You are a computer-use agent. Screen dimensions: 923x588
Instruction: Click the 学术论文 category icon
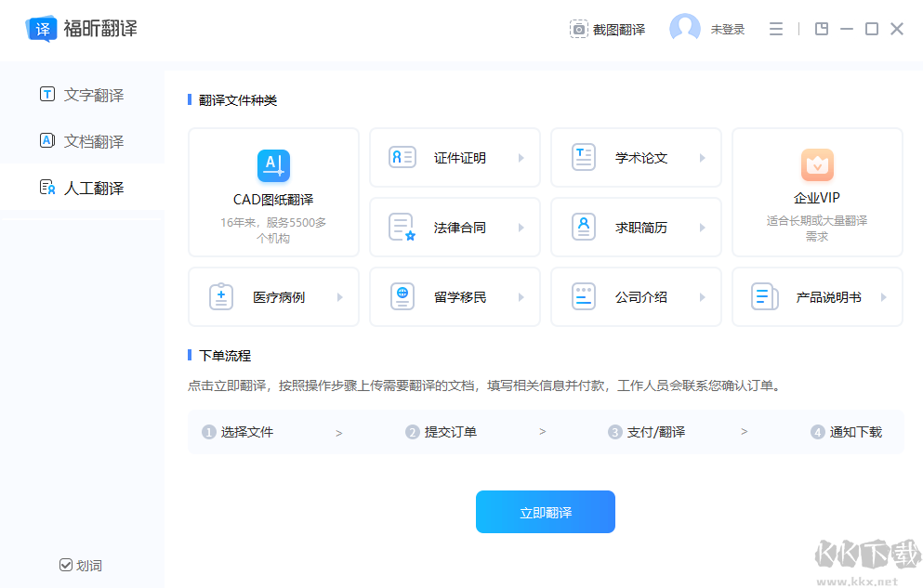(x=583, y=157)
